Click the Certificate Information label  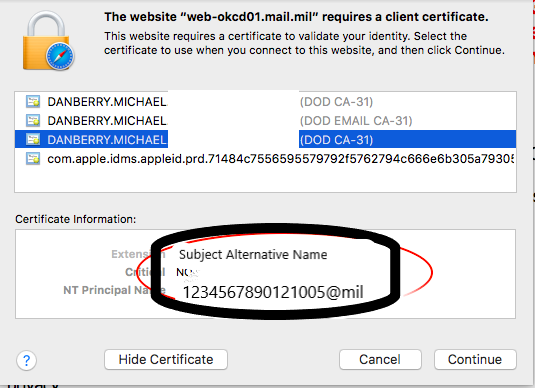pos(75,219)
